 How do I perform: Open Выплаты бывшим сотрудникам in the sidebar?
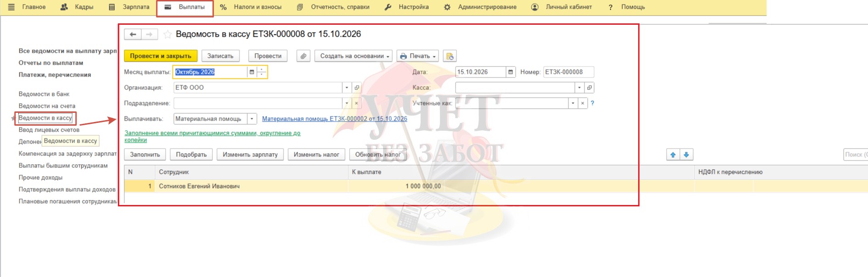coord(63,166)
